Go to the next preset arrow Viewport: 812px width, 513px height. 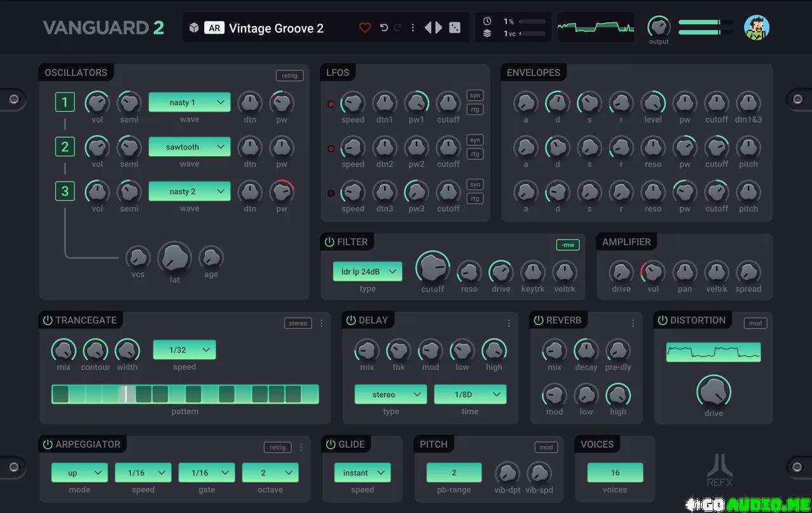point(439,27)
